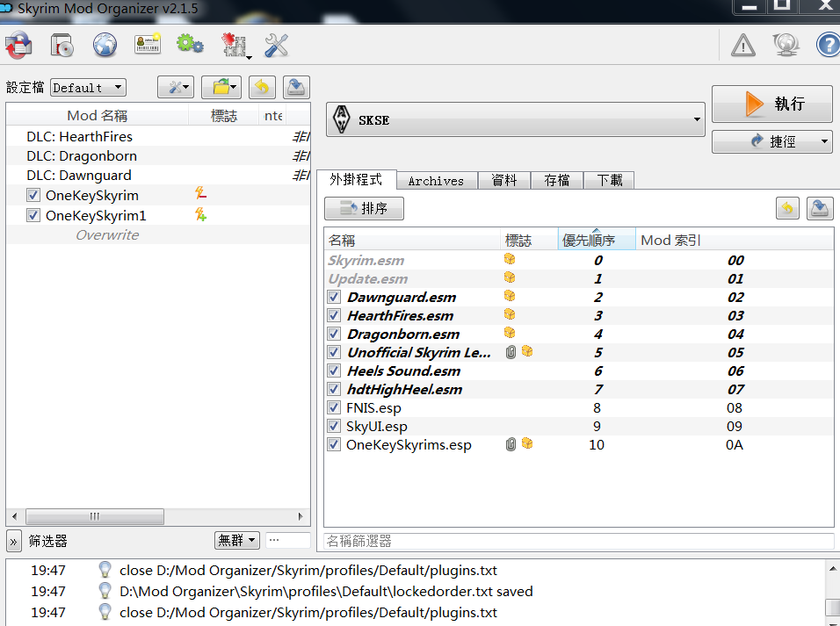This screenshot has height=626, width=840.
Task: Toggle the Dawnguard.esm plugin checkbox
Action: click(334, 297)
